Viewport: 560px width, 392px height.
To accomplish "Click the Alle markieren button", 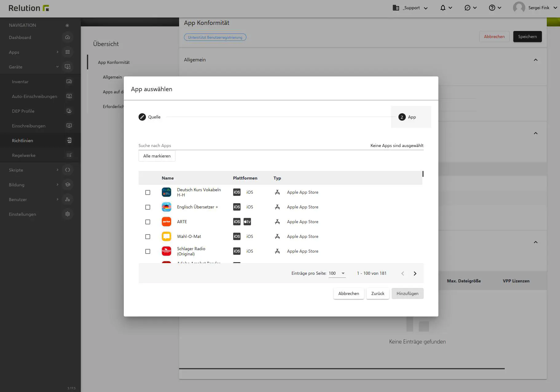I will 157,156.
